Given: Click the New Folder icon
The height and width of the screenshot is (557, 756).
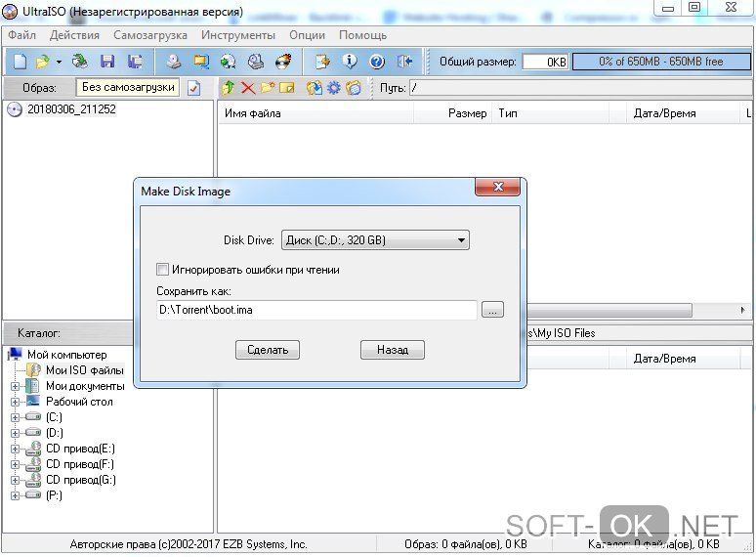Looking at the screenshot, I should 268,88.
